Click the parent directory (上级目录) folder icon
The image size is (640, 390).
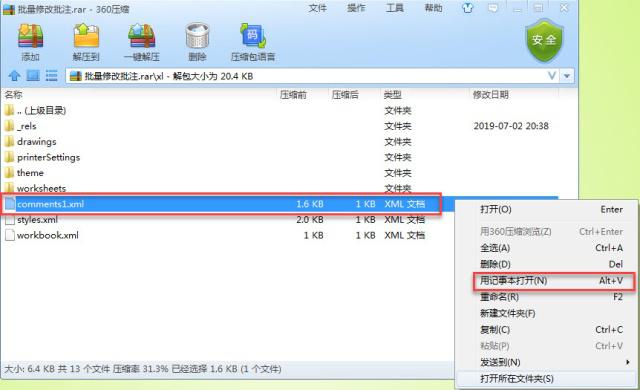9,111
